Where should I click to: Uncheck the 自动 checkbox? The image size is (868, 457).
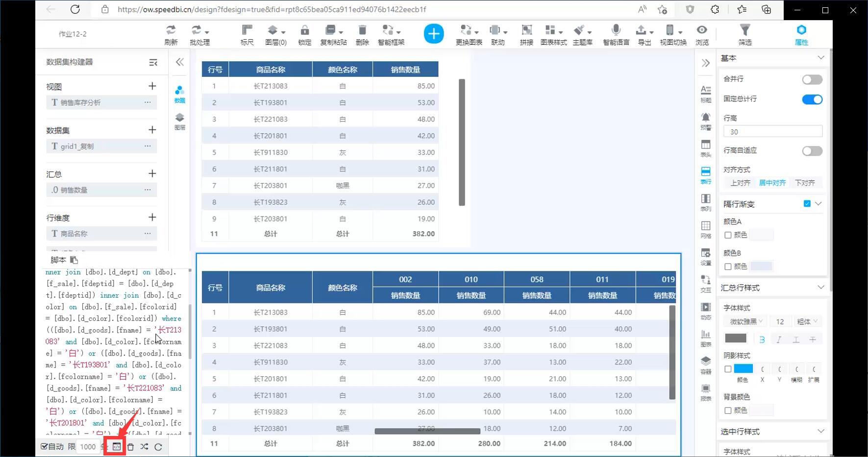45,446
